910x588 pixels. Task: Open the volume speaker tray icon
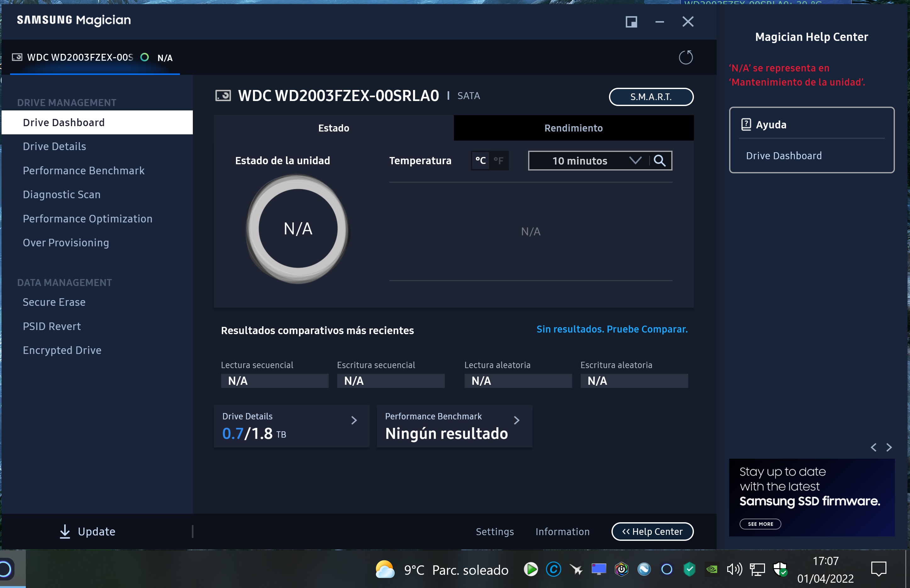click(x=734, y=569)
